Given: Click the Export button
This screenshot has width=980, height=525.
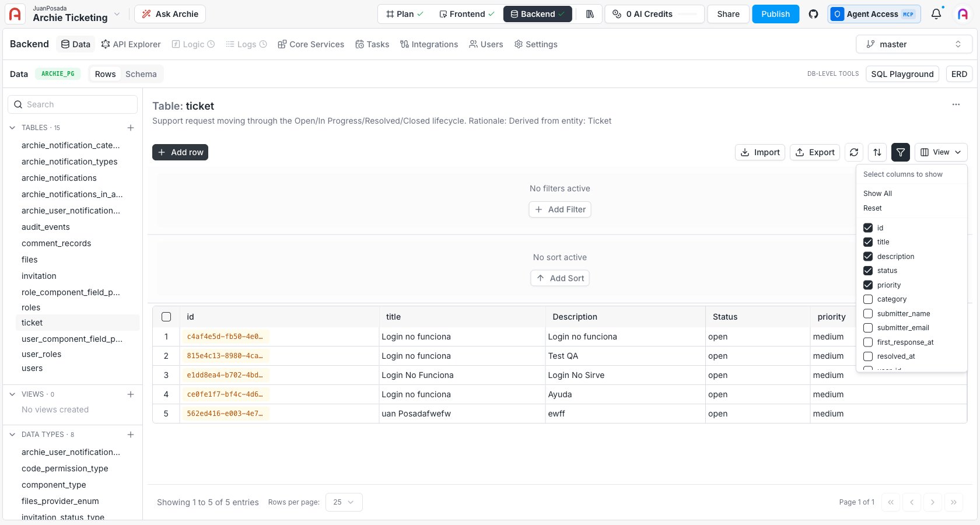Looking at the screenshot, I should (x=815, y=152).
